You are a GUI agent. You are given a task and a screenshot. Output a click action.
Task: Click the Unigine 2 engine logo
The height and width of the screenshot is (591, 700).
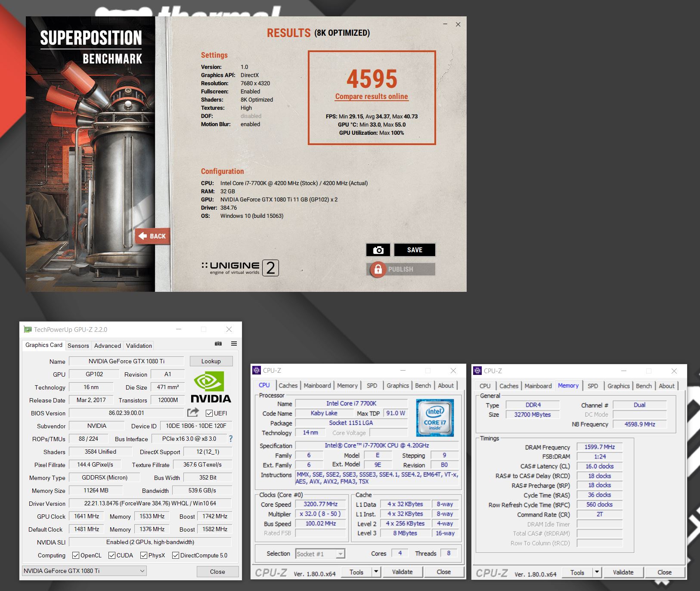[x=240, y=268]
